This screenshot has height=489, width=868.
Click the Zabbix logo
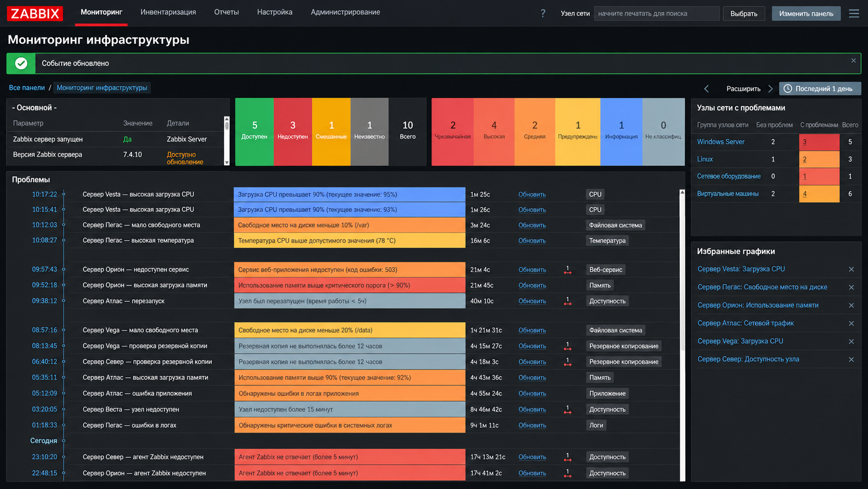tap(35, 13)
